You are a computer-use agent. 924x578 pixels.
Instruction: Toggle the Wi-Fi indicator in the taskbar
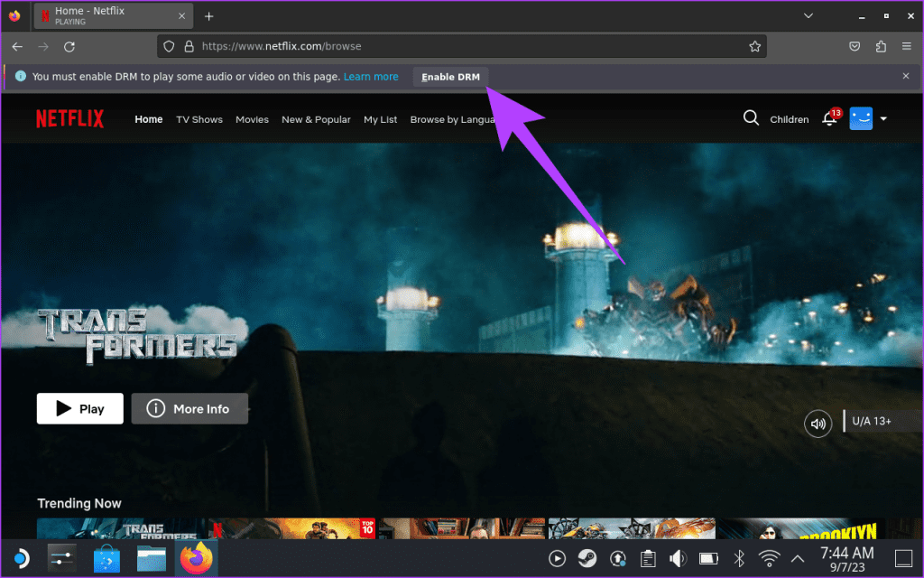click(x=768, y=558)
